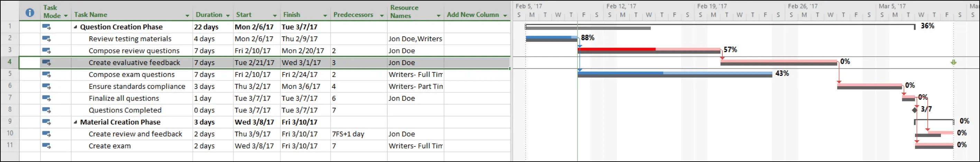Click task mode icon for Finalize all questions
The image size is (980, 162).
point(46,98)
